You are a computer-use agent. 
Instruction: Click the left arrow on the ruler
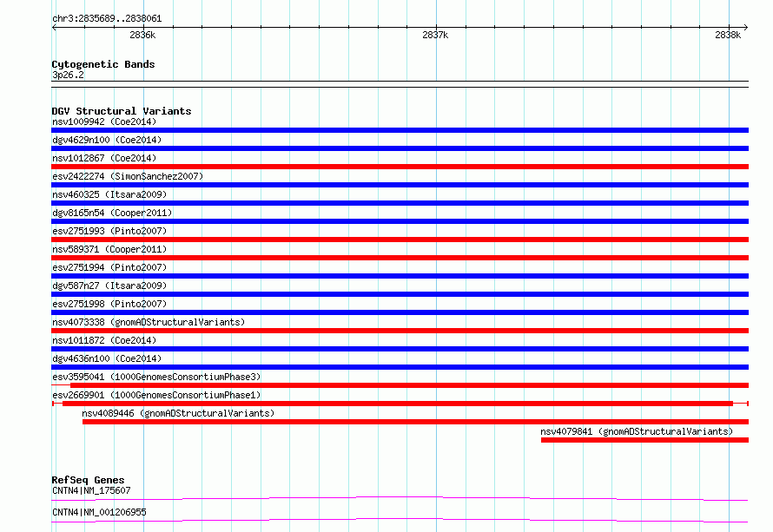pos(54,27)
